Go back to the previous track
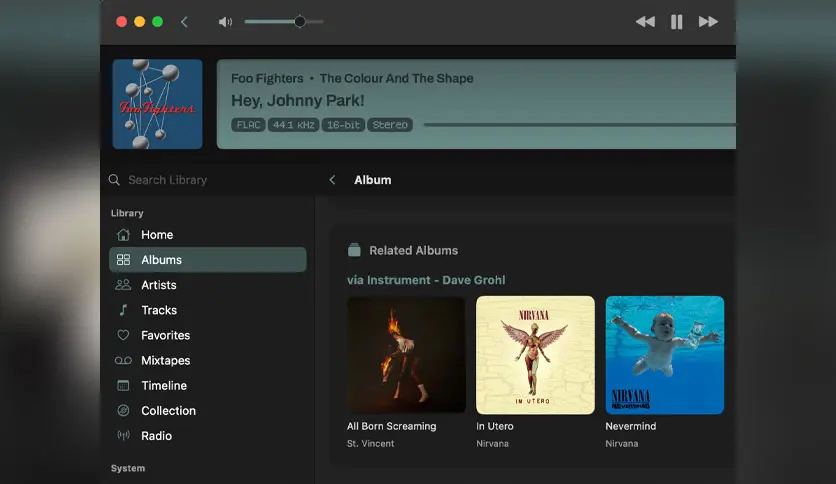Viewport: 836px width, 484px height. coord(645,22)
